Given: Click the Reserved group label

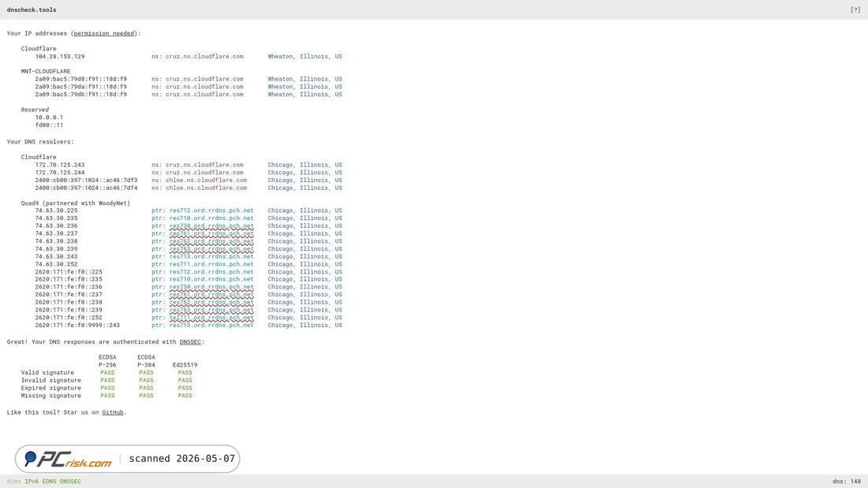Looking at the screenshot, I should [x=35, y=110].
